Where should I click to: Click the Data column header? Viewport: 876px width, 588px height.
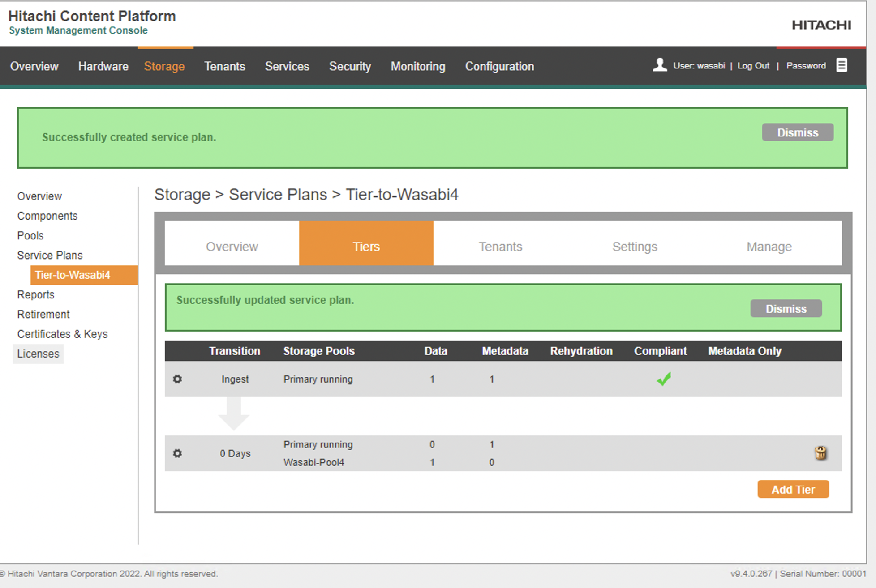pos(436,351)
